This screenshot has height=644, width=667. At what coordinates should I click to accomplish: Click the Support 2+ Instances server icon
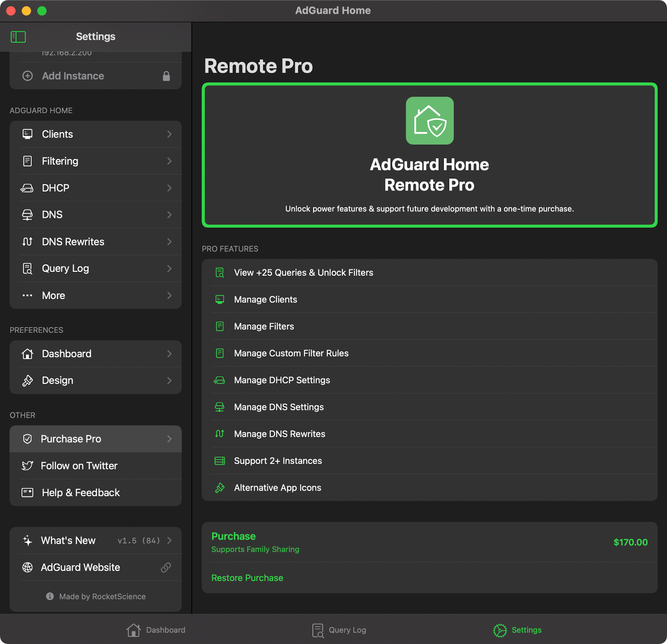(220, 461)
